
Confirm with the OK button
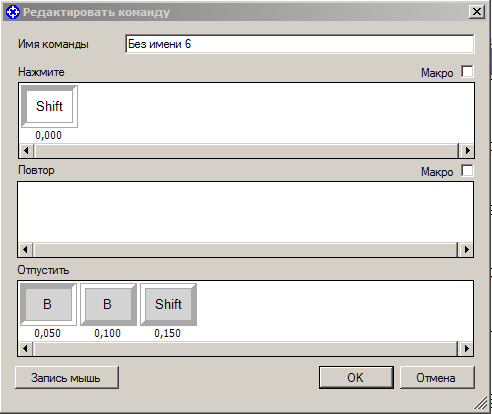pos(356,378)
